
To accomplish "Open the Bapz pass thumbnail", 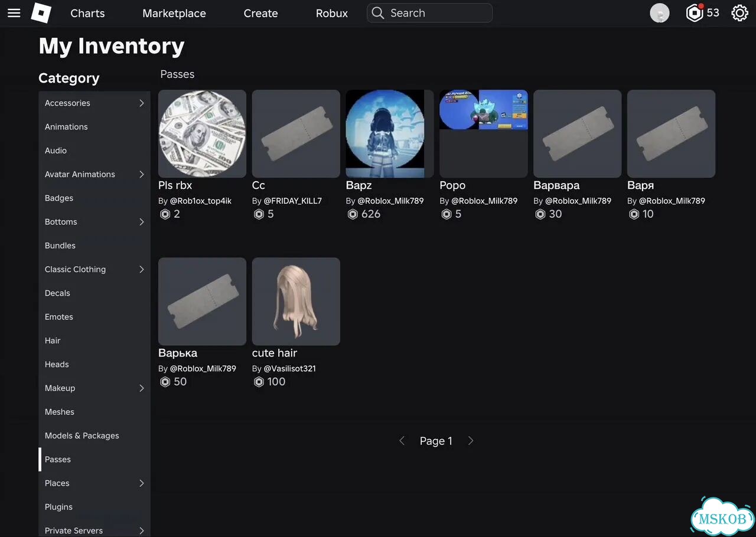I will [x=390, y=134].
